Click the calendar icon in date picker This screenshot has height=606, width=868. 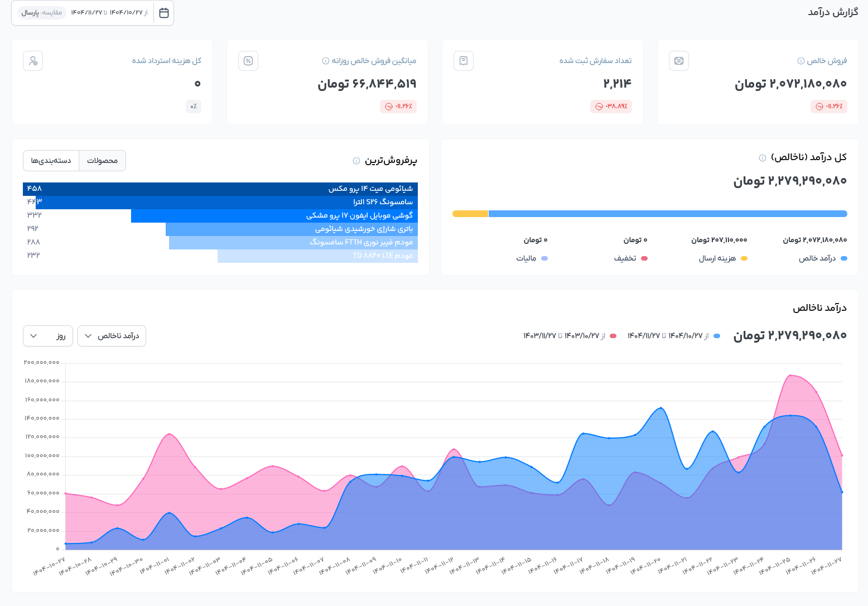click(x=164, y=13)
